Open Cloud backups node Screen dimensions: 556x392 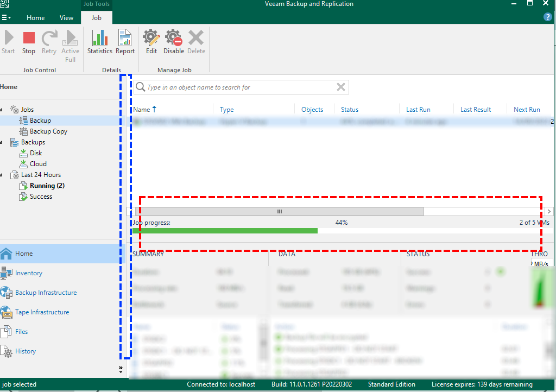click(x=38, y=164)
